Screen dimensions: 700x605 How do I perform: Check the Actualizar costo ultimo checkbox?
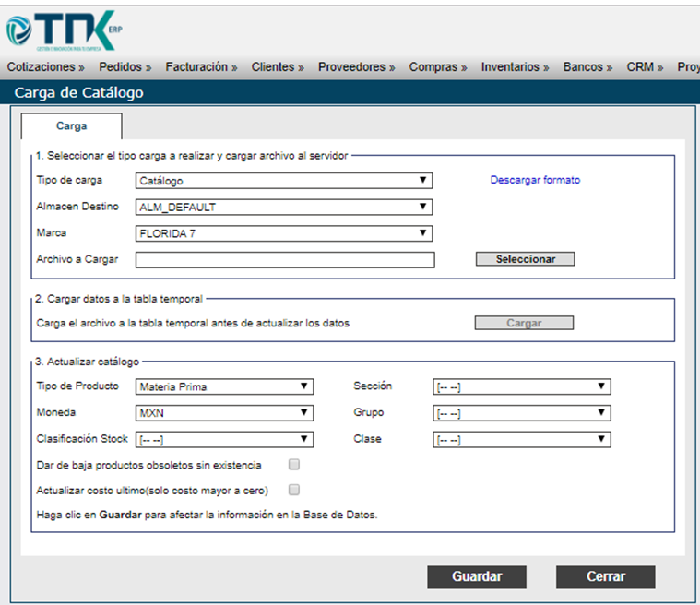294,490
